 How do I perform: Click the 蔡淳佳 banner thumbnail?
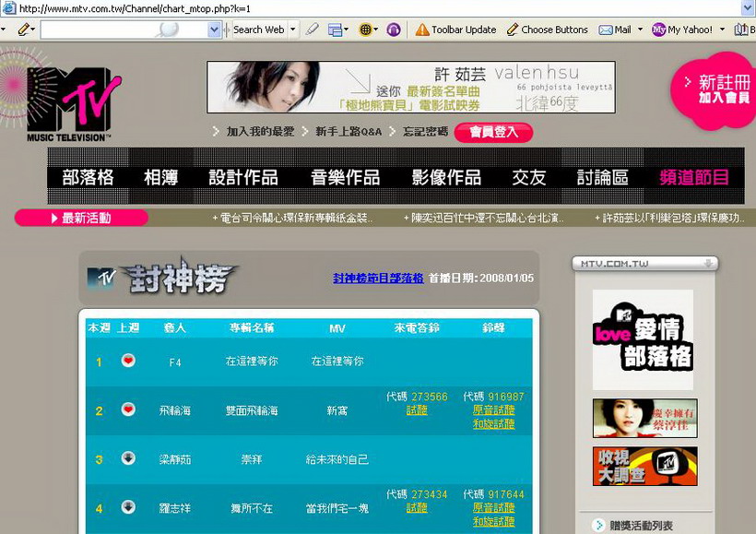pos(645,418)
